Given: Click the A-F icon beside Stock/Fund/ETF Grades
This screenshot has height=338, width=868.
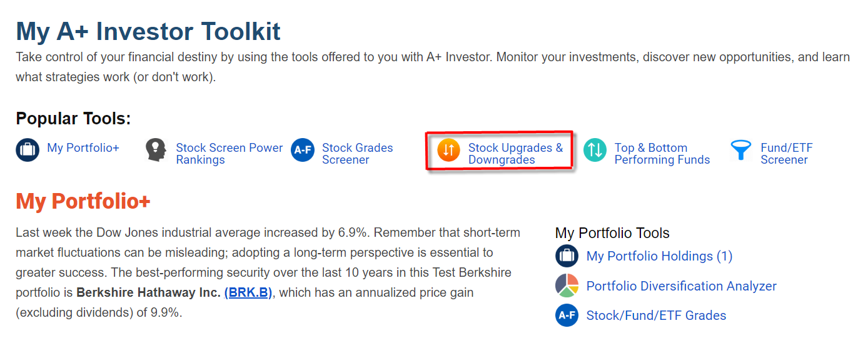Looking at the screenshot, I should click(x=567, y=316).
